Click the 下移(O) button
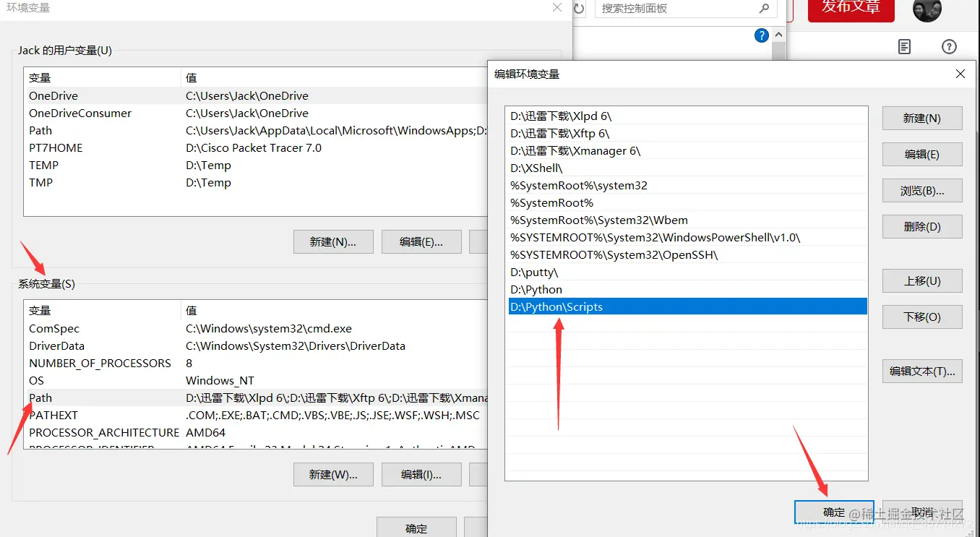This screenshot has height=537, width=980. 922,317
